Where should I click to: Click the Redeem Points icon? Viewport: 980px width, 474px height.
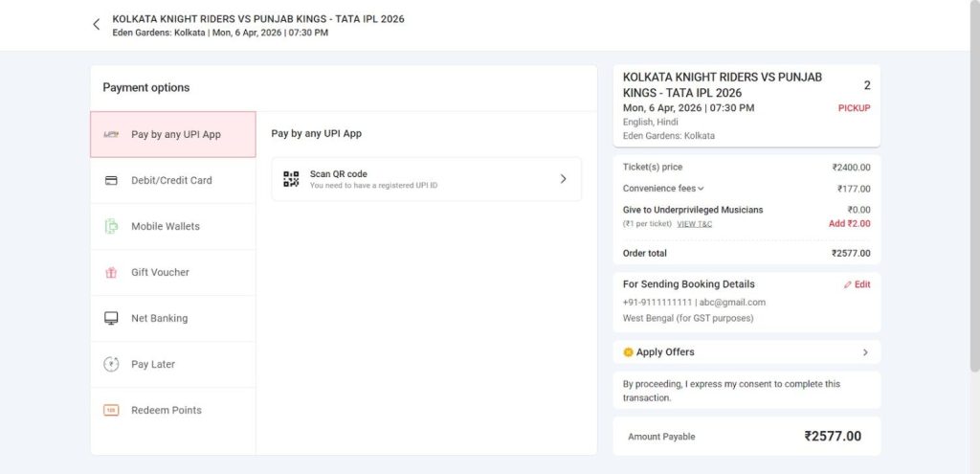click(111, 410)
